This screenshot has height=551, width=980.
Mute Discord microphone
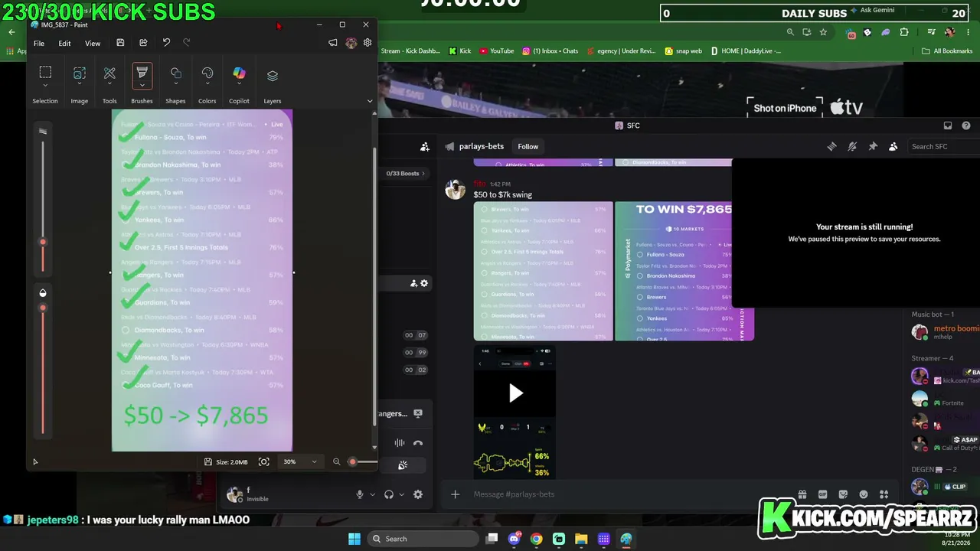click(359, 494)
